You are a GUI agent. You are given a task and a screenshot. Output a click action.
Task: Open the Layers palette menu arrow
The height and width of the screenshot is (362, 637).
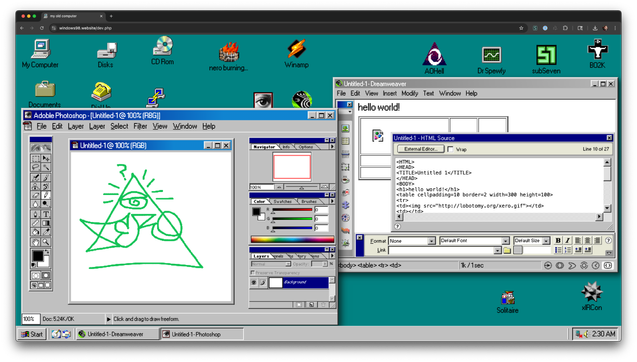[x=332, y=255]
